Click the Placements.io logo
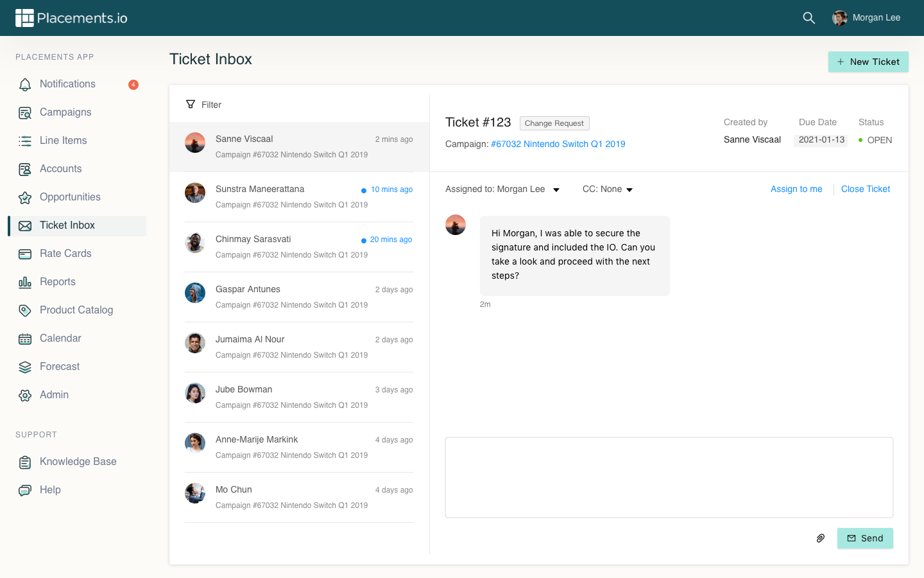 [71, 18]
